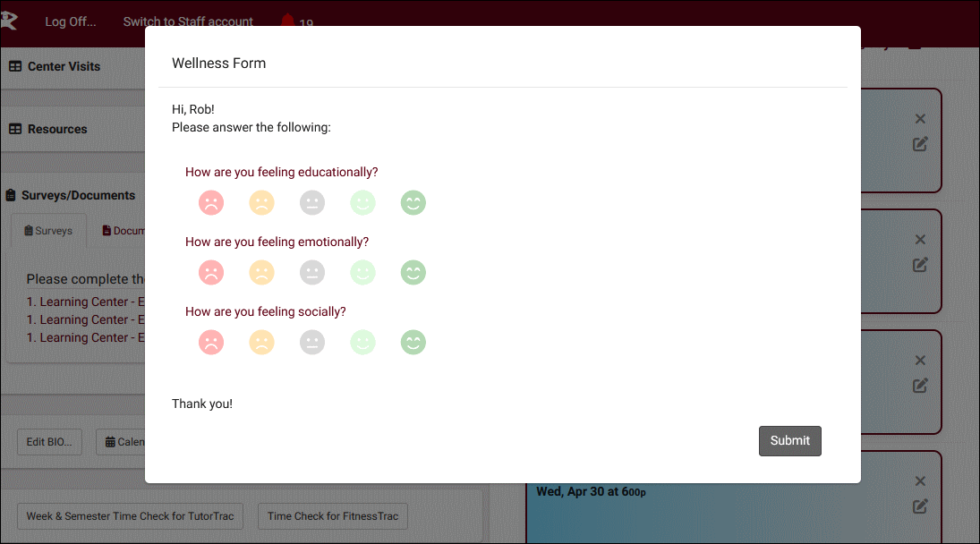Image resolution: width=980 pixels, height=544 pixels.
Task: Select slightly sad face for emotional feeling
Action: (261, 273)
